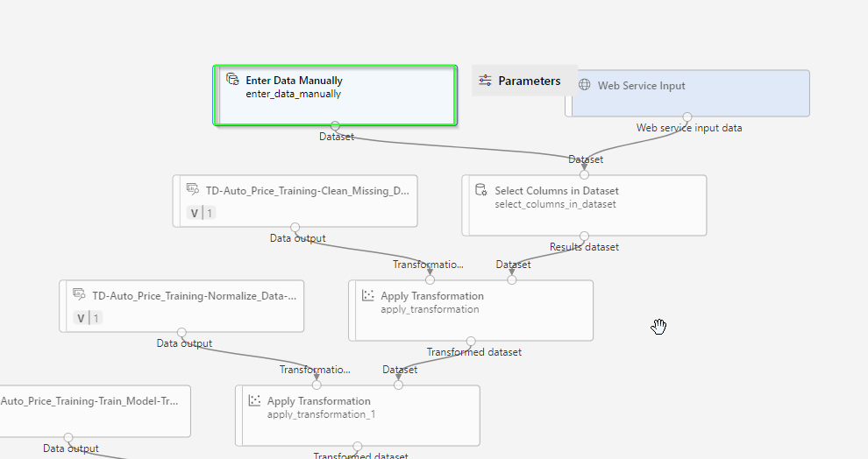
Task: Click the Select Columns Dataset input port
Action: tap(584, 174)
